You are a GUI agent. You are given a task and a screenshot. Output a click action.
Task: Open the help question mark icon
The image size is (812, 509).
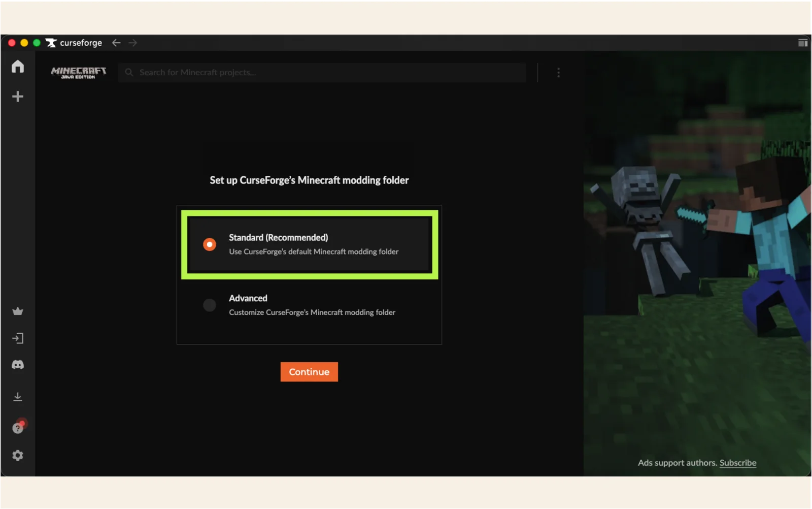18,427
